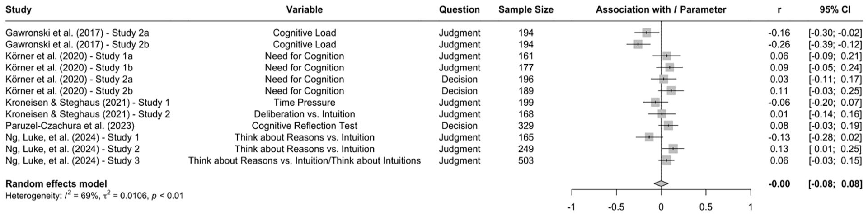Click the heterogeneity statistics line

pyautogui.click(x=94, y=196)
